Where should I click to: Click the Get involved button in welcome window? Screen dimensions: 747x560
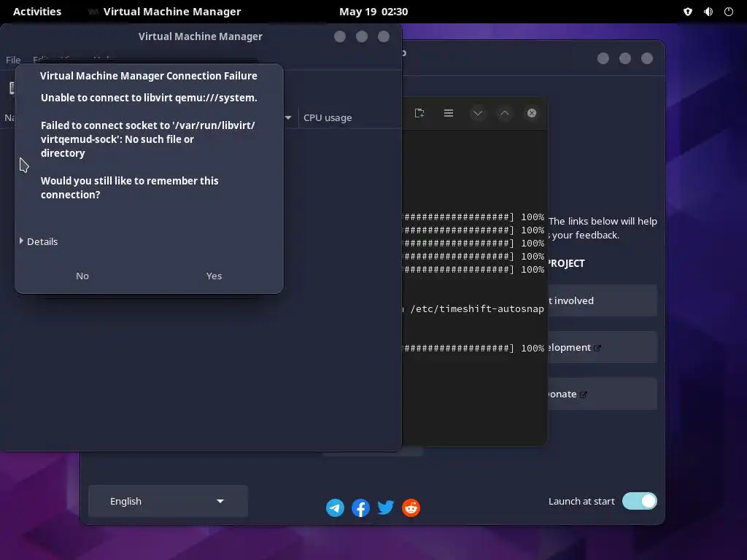click(602, 300)
